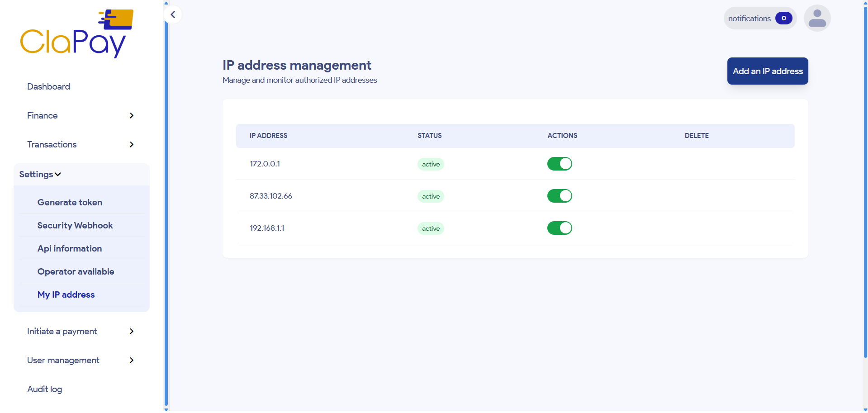868x413 pixels.
Task: Expand the Initiate a payment menu
Action: coord(131,331)
